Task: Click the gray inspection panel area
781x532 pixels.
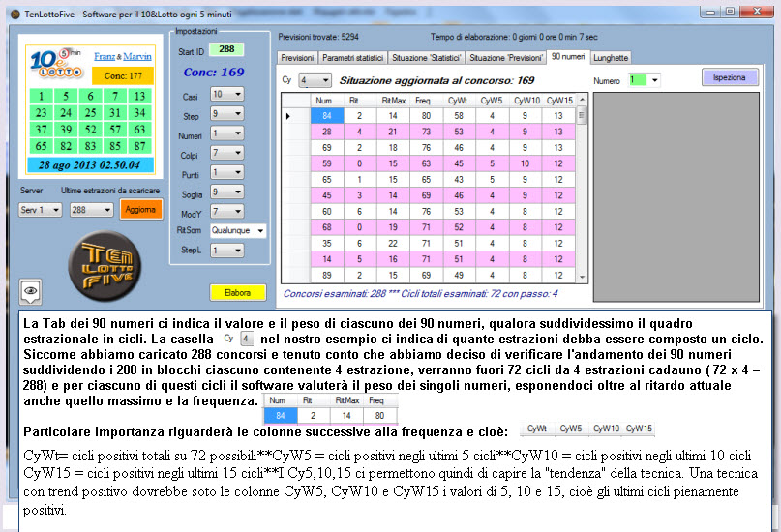Action: (676, 196)
